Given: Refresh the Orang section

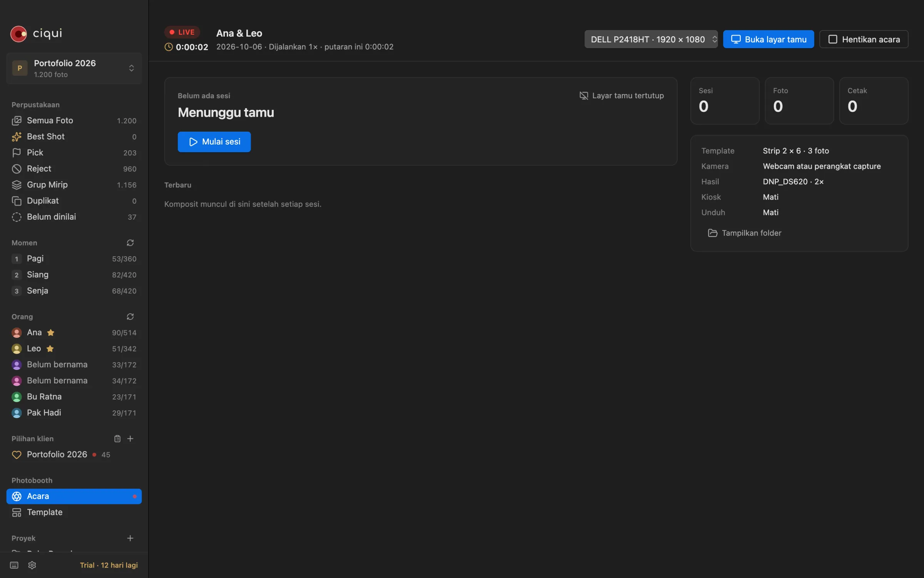Looking at the screenshot, I should pos(130,317).
